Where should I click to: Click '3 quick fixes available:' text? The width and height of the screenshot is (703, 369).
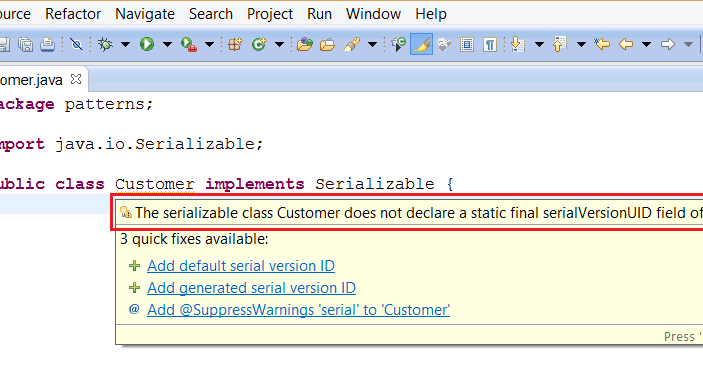[194, 239]
